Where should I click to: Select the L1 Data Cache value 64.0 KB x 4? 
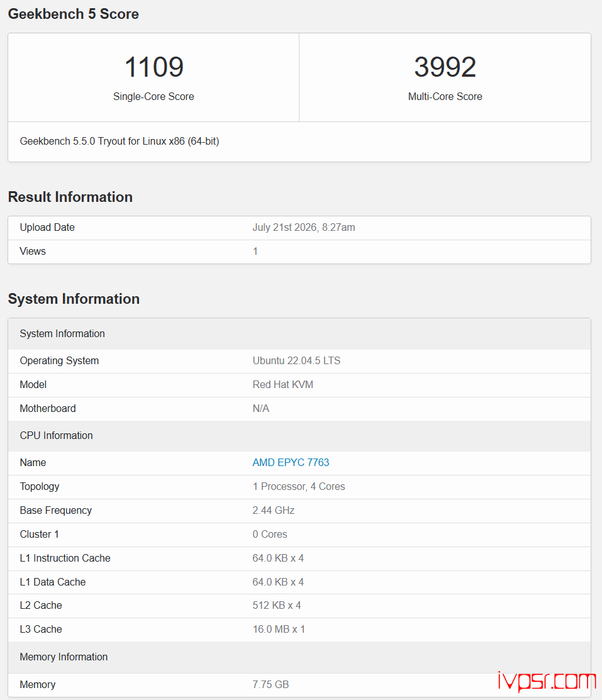coord(278,582)
